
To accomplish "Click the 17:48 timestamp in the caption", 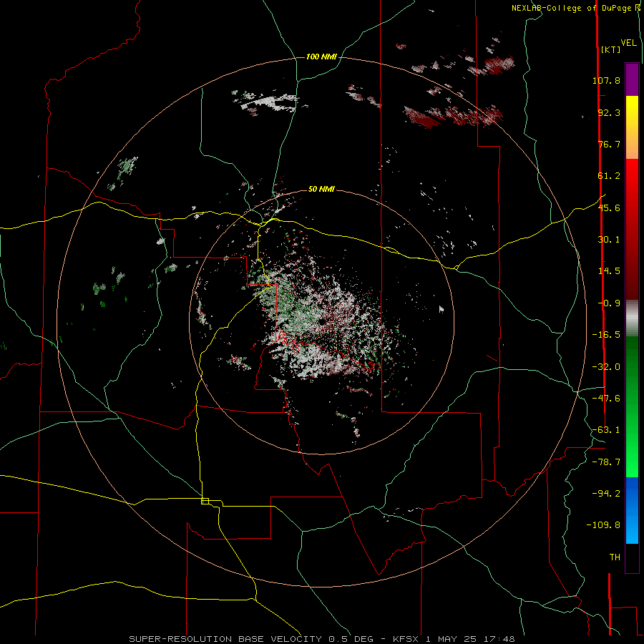I will click(499, 639).
